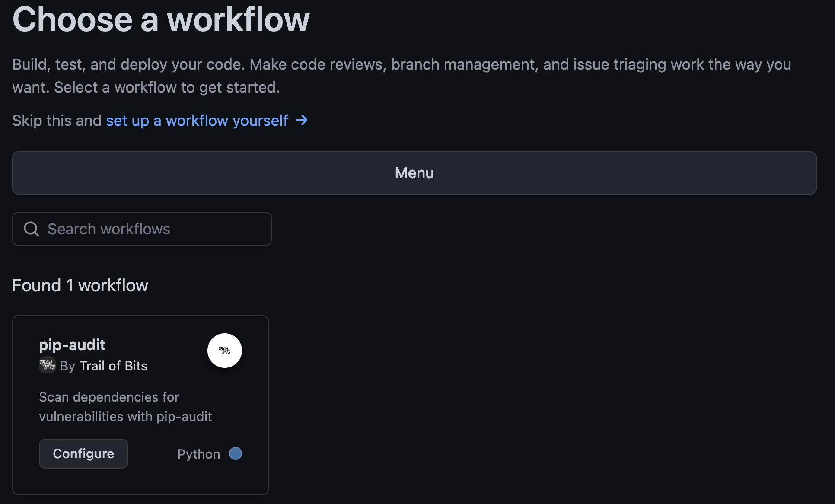Click the blue Python language dot

236,453
